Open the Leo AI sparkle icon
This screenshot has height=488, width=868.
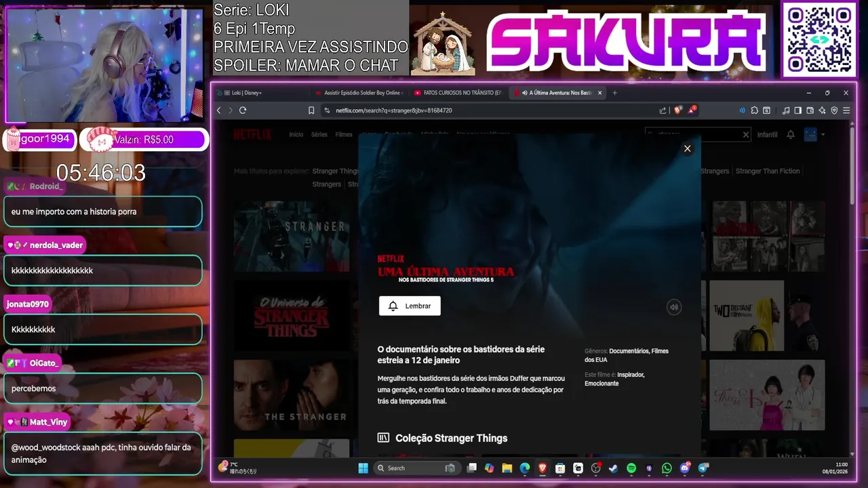tap(822, 110)
